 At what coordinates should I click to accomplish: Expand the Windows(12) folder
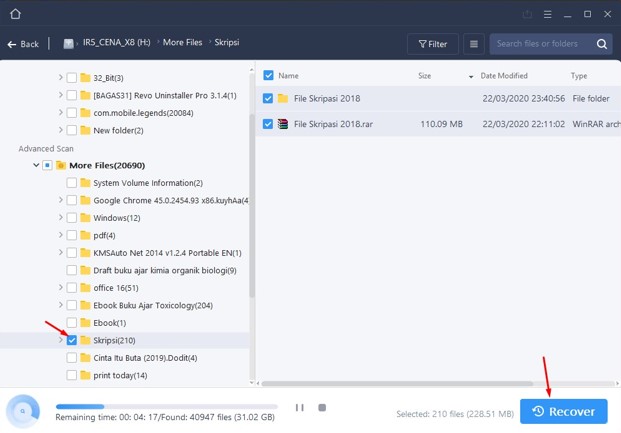[x=61, y=217]
